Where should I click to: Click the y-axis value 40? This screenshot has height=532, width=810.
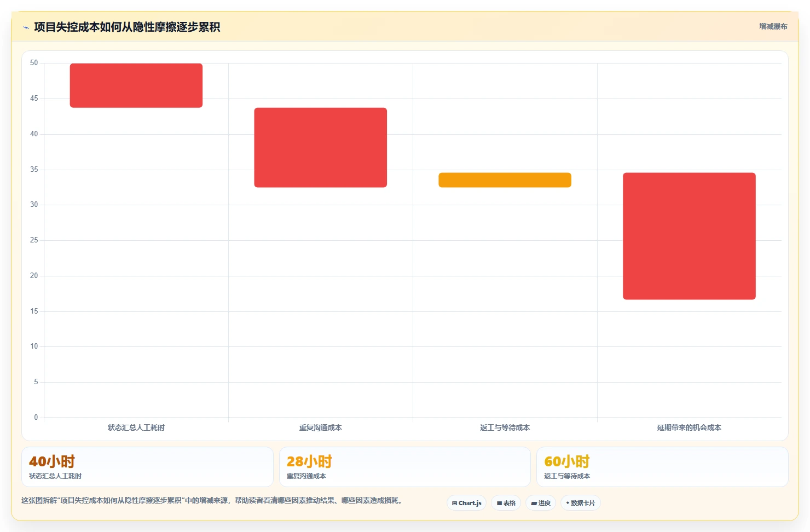[x=34, y=134]
